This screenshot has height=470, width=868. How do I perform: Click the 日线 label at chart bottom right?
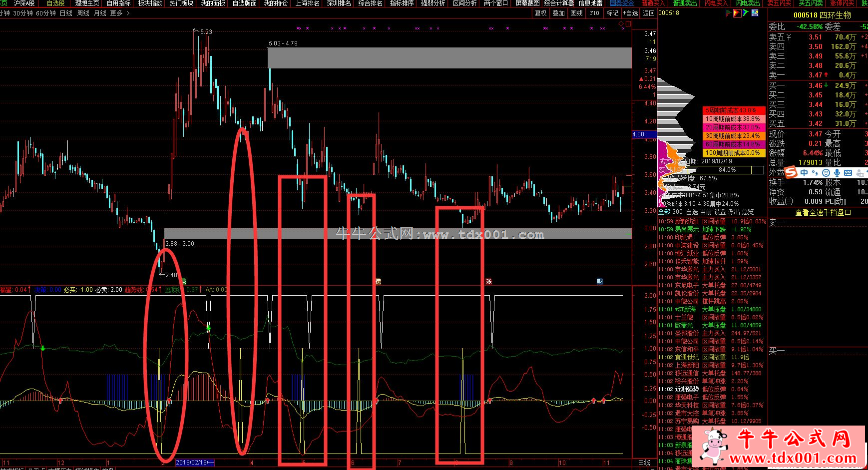click(644, 463)
